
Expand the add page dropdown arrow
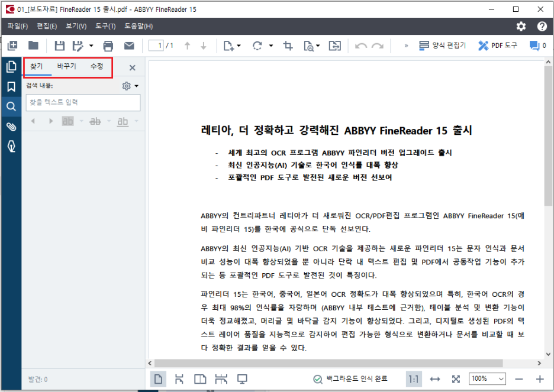(239, 46)
